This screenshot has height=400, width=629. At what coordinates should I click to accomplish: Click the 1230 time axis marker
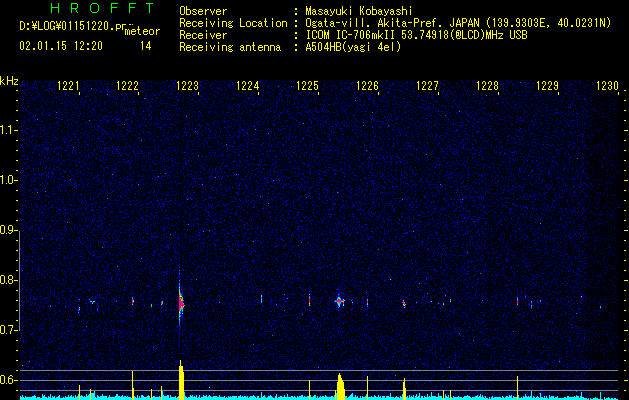(607, 85)
